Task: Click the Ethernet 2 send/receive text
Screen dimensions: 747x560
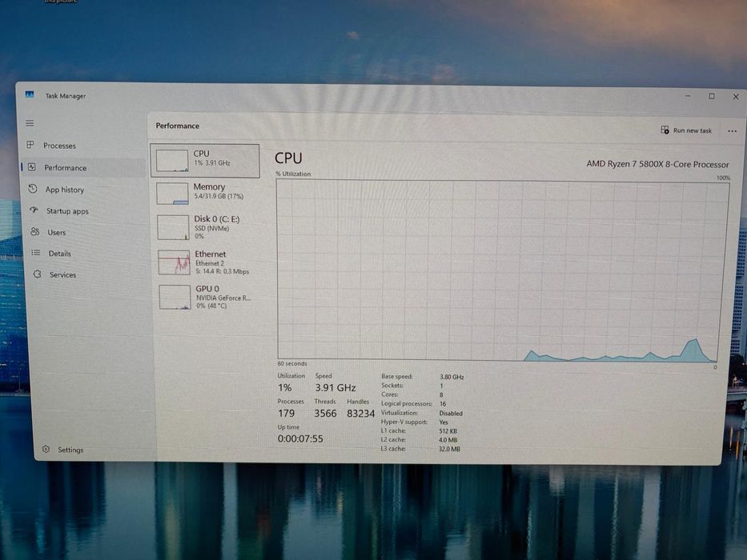Action: point(223,271)
